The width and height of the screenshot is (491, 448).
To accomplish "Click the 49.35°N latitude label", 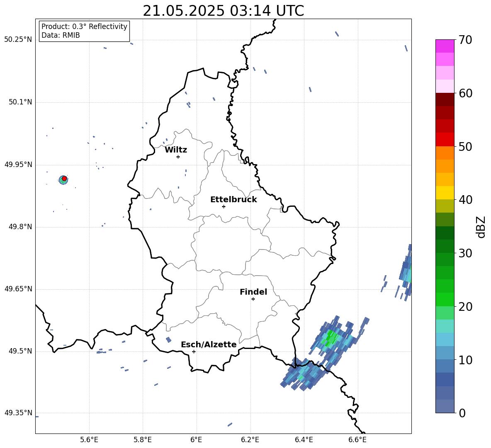I will (x=18, y=413).
